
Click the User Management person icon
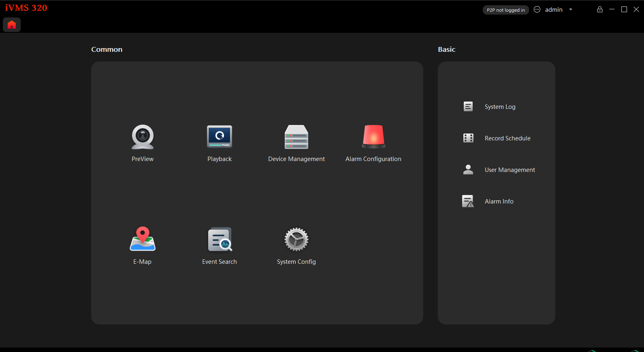tap(468, 170)
